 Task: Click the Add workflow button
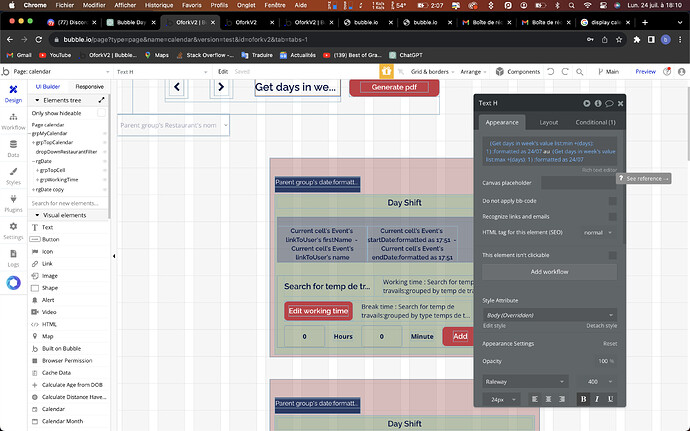coord(549,272)
